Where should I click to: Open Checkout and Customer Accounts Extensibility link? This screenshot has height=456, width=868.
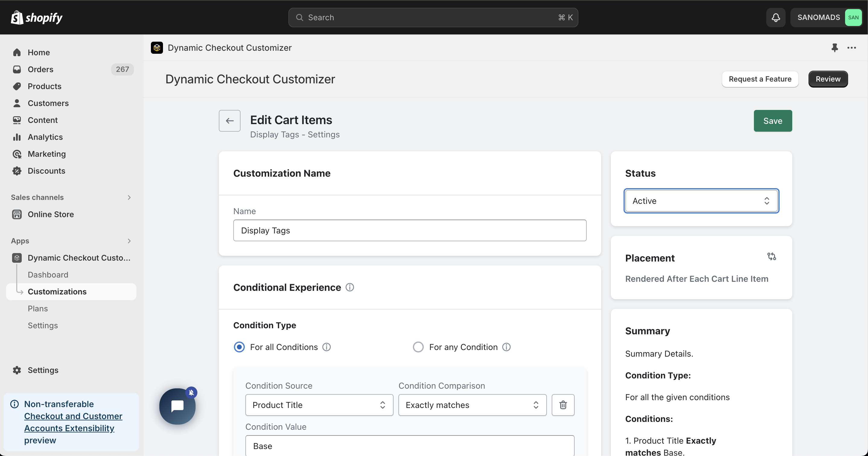pyautogui.click(x=73, y=422)
